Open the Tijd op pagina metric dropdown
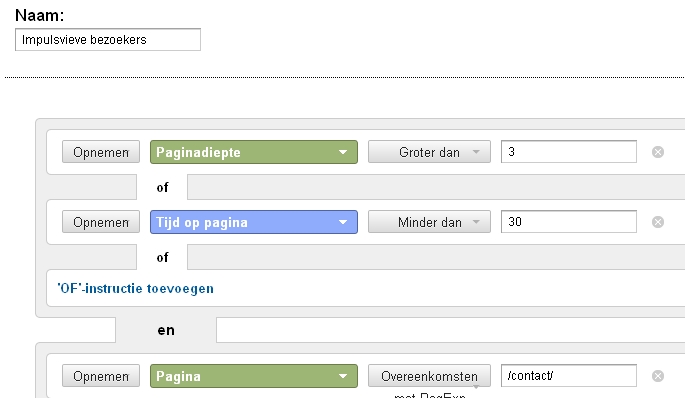This screenshot has height=398, width=685. point(254,222)
